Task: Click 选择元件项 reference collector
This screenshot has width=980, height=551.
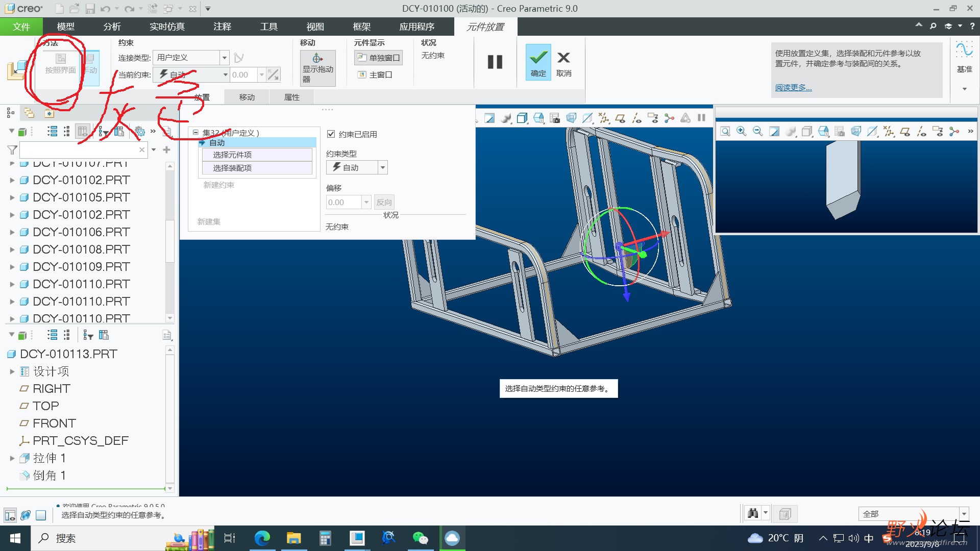Action: (x=257, y=155)
